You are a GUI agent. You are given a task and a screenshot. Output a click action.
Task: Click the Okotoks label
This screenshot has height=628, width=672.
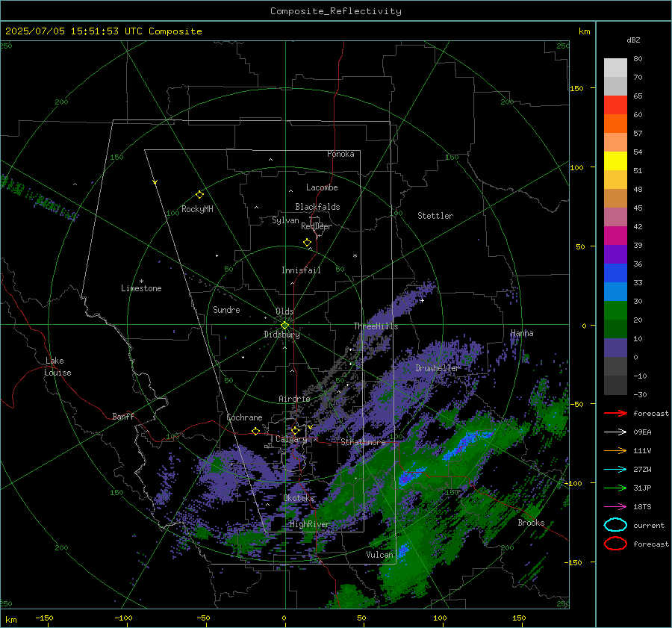coord(299,498)
